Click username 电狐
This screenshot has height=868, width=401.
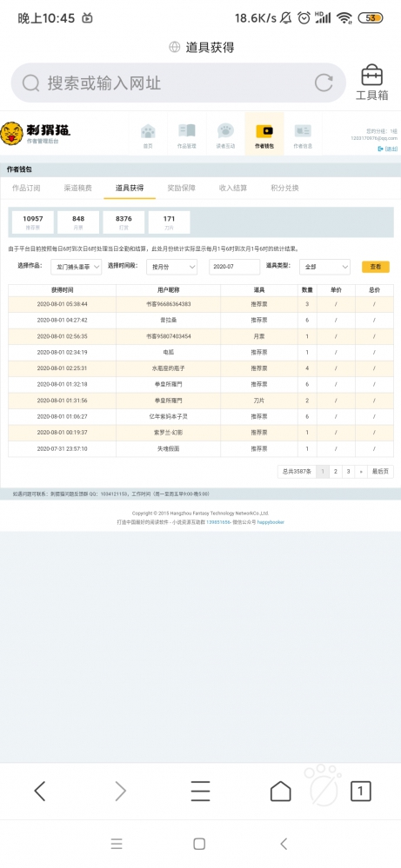tap(169, 353)
